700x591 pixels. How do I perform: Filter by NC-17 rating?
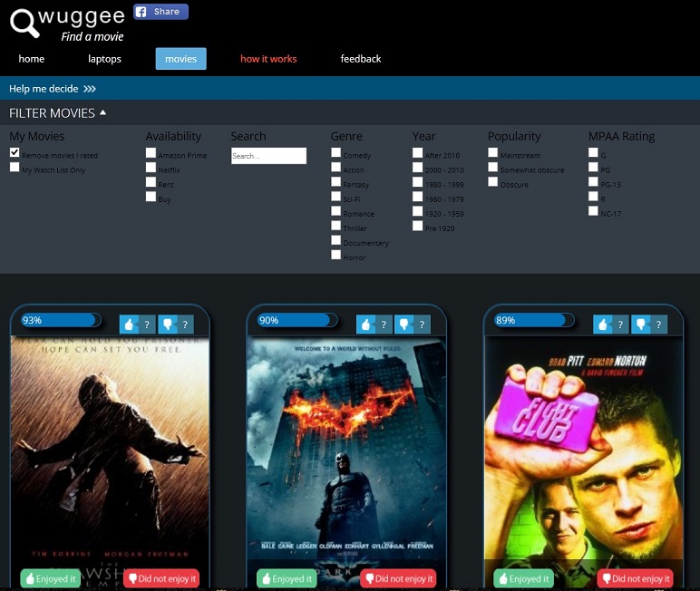[x=593, y=210]
